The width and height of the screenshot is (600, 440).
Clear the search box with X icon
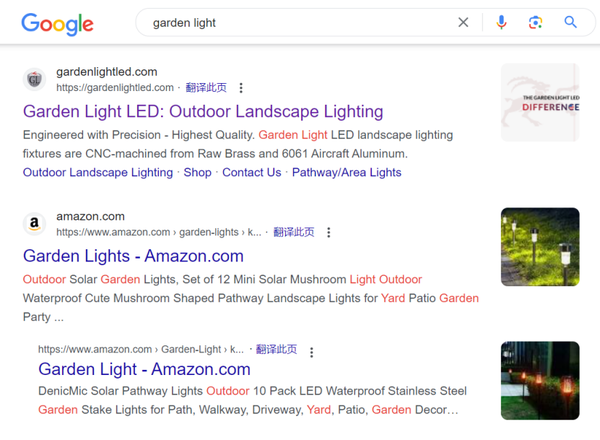point(463,23)
